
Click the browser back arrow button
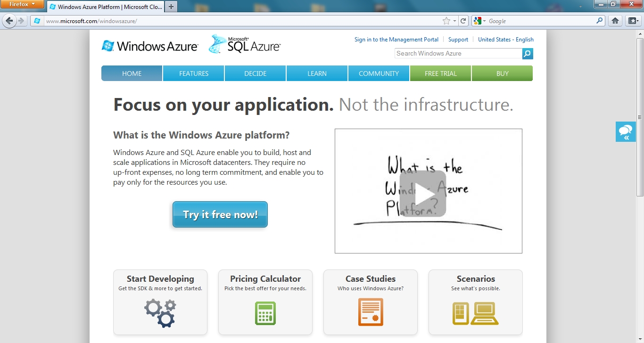coord(9,21)
